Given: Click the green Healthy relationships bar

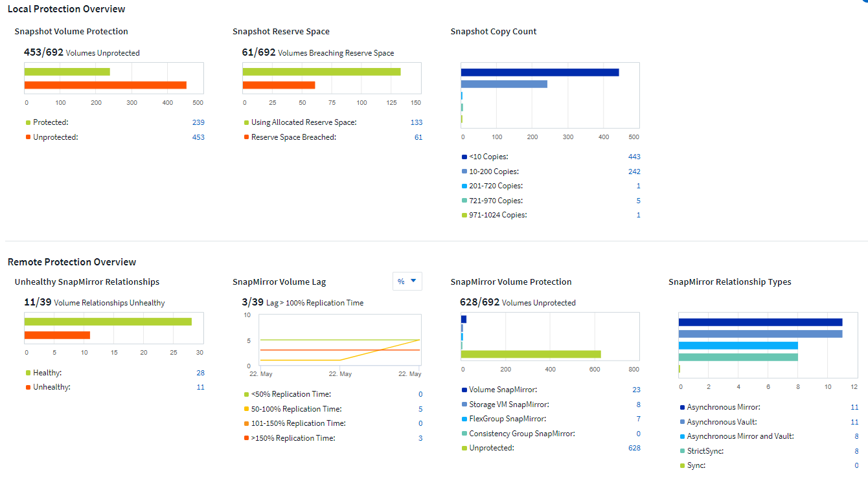Looking at the screenshot, I should 108,322.
